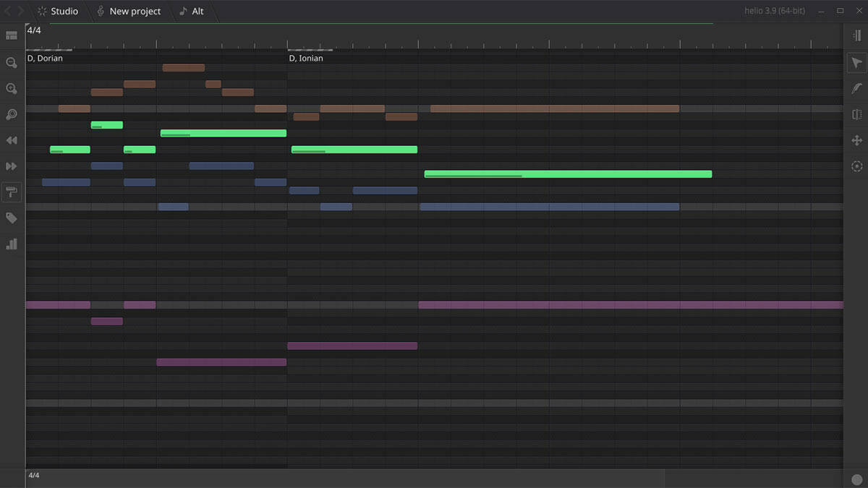The width and height of the screenshot is (868, 488).
Task: Select the feather pen draw tool
Action: click(x=857, y=88)
